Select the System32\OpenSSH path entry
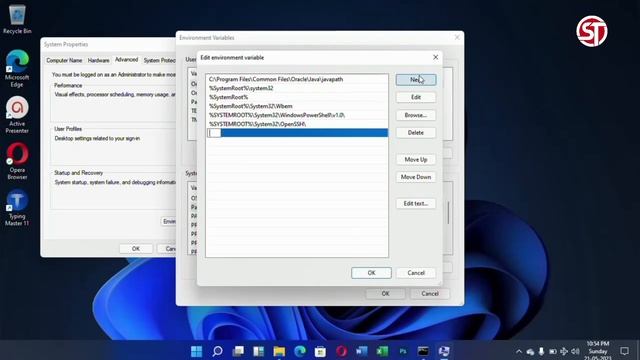Image resolution: width=640 pixels, height=360 pixels. [297, 124]
